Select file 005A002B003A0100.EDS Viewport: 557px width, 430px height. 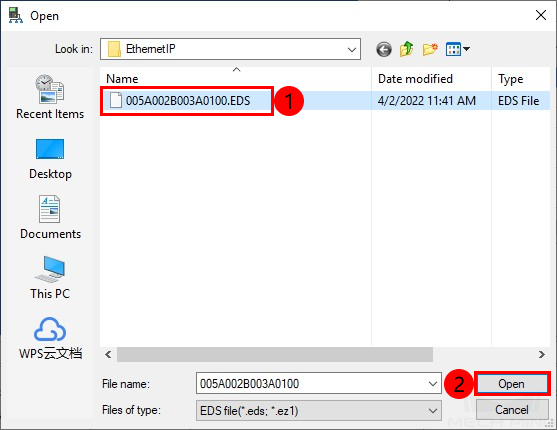coord(187,101)
